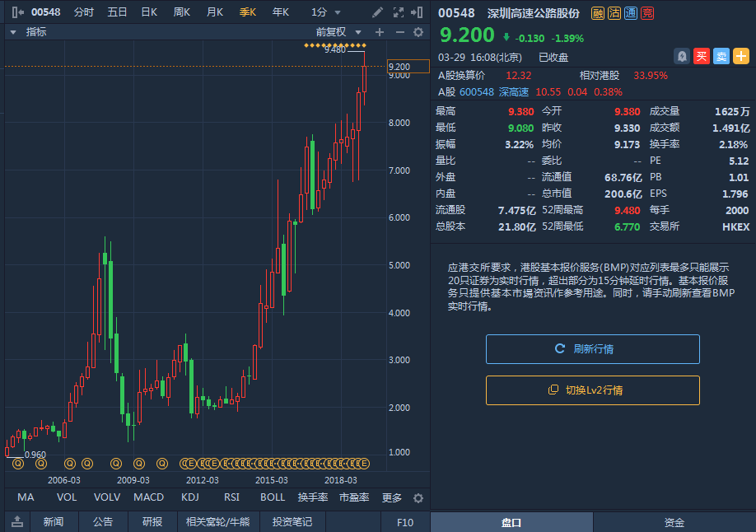Open indicator settings gear at bottom
The image size is (756, 532).
click(418, 497)
